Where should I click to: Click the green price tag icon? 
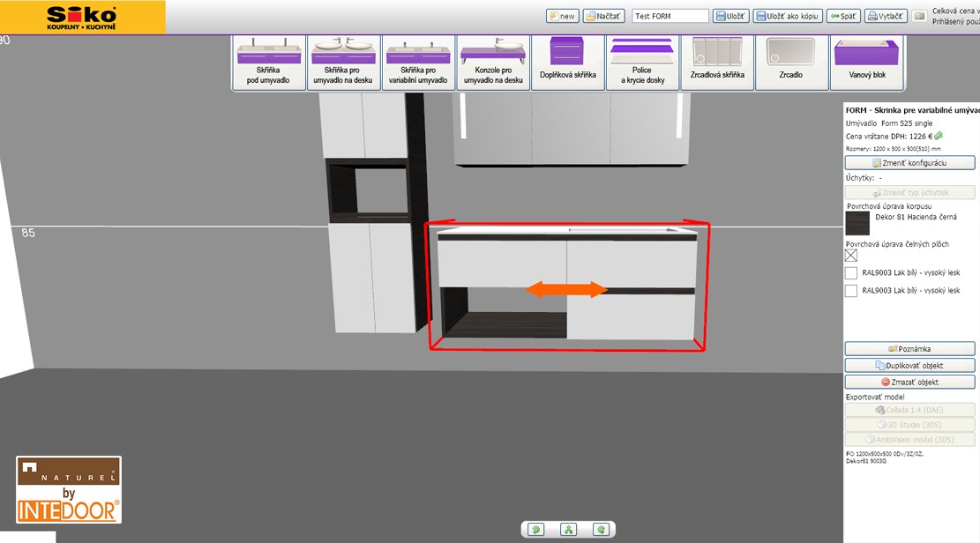pyautogui.click(x=939, y=136)
